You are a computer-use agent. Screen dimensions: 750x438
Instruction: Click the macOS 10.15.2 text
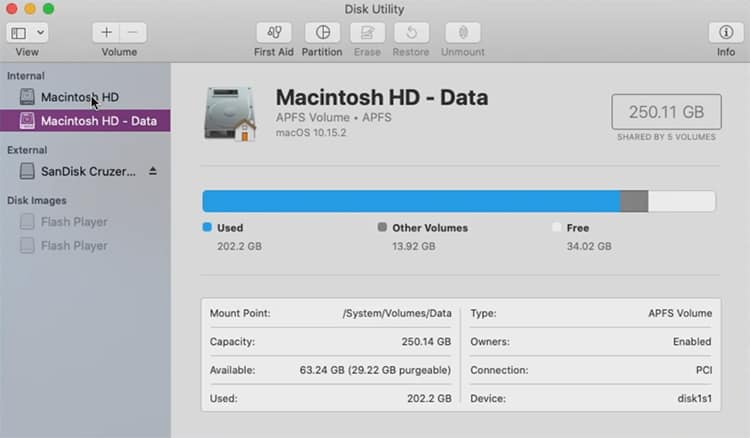coord(311,132)
